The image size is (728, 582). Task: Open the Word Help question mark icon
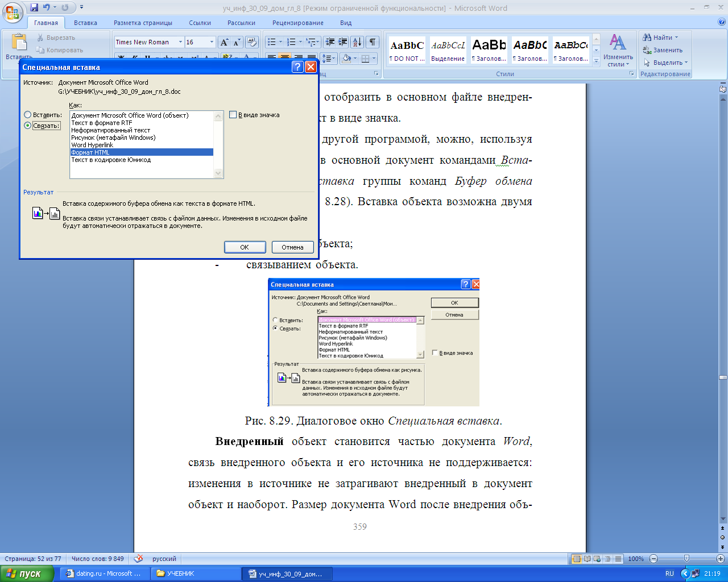click(x=722, y=22)
